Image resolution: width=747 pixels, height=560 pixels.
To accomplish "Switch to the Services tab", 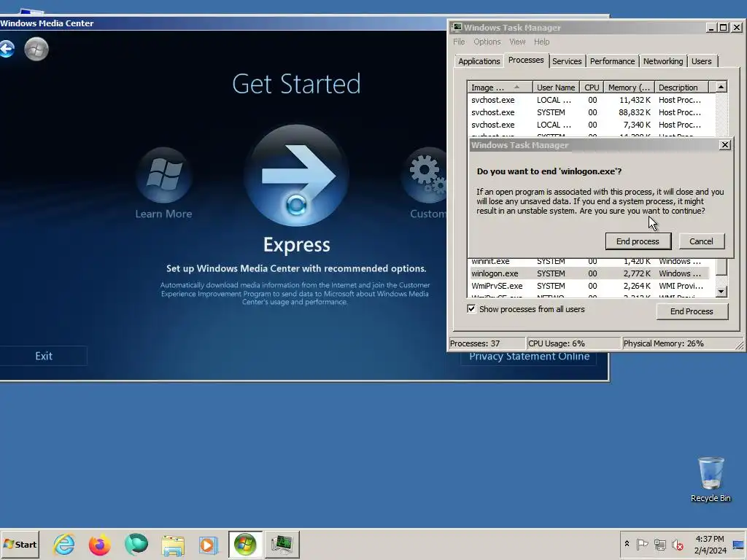I will [x=566, y=61].
